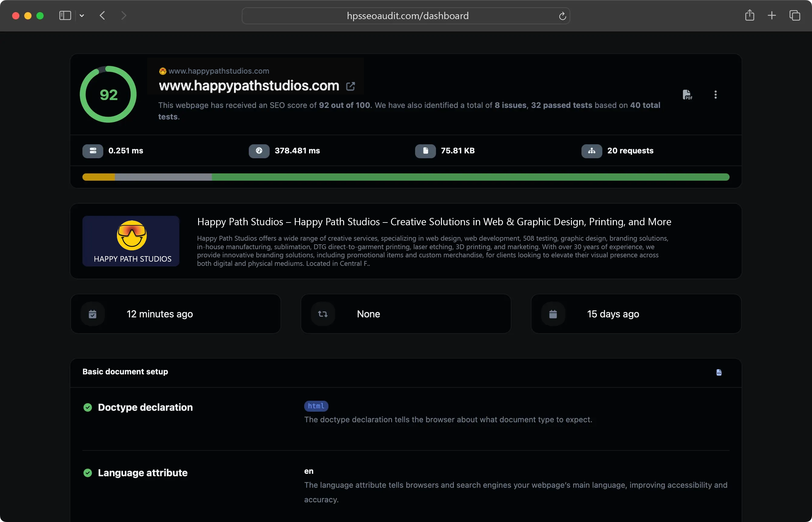Click the server response time icon

click(93, 151)
